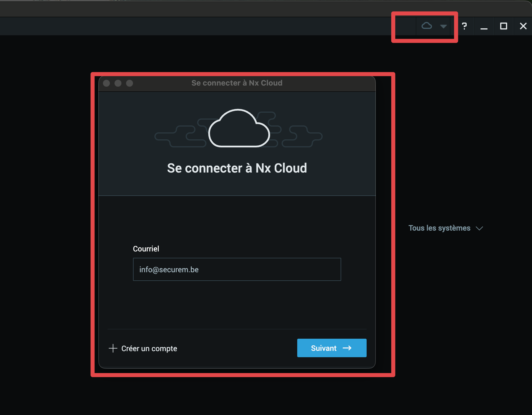This screenshot has height=415, width=532.
Task: Maximize the main application window
Action: [504, 26]
